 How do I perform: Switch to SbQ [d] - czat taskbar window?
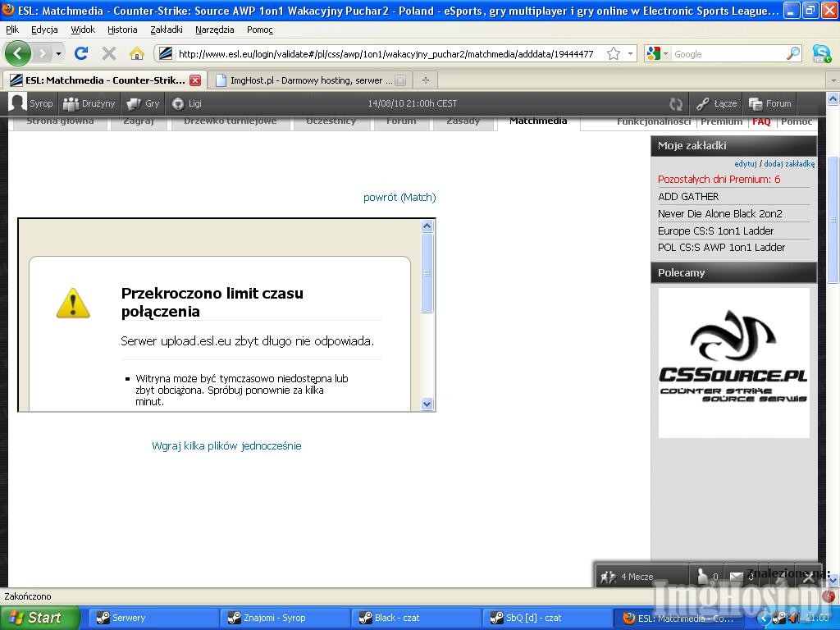(x=547, y=618)
